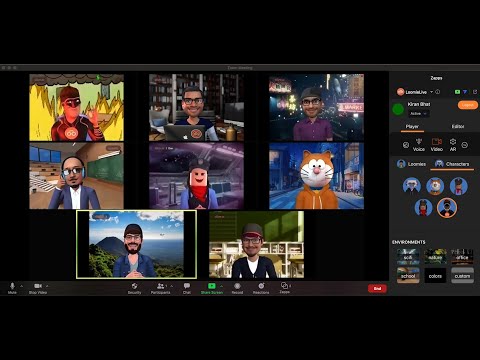Click the green office avatar video tile
This screenshot has width=480, height=360.
point(256,244)
